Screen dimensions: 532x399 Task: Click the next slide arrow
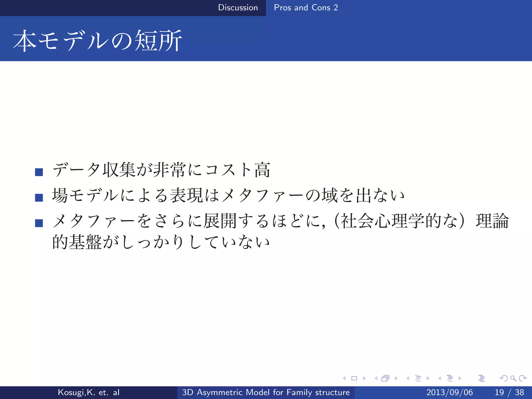tap(364, 378)
